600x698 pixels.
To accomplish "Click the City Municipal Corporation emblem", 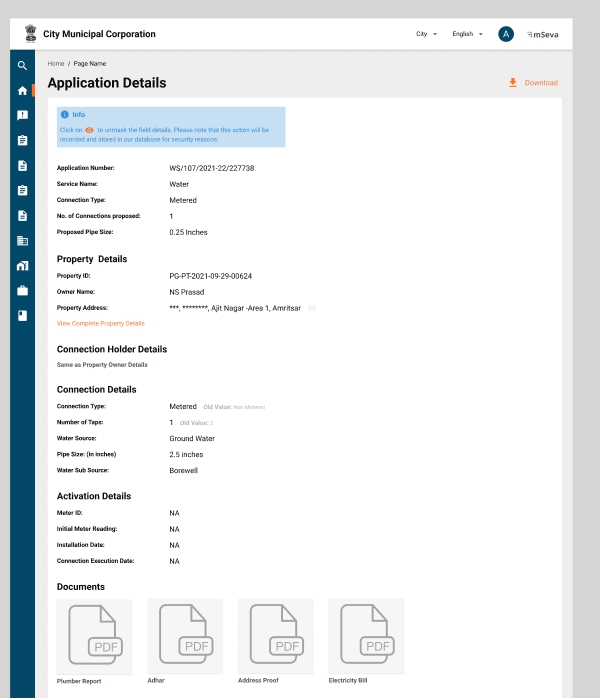I will [x=30, y=34].
